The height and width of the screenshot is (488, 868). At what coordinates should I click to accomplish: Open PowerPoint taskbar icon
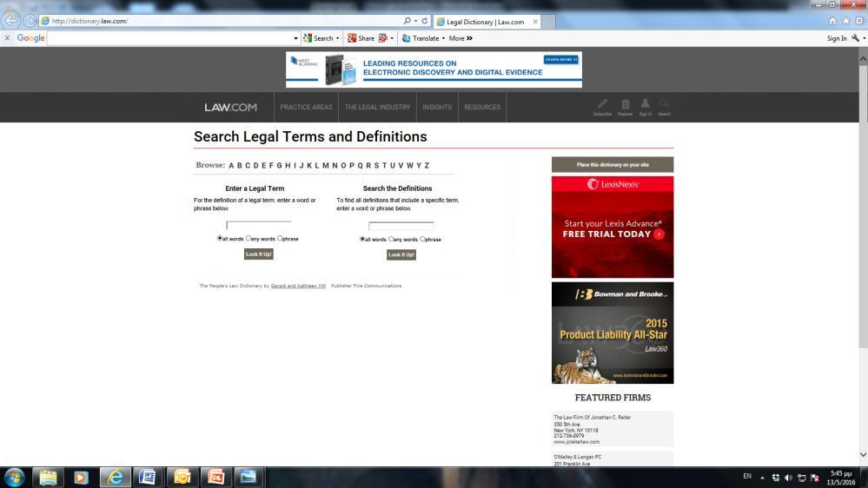tap(215, 477)
